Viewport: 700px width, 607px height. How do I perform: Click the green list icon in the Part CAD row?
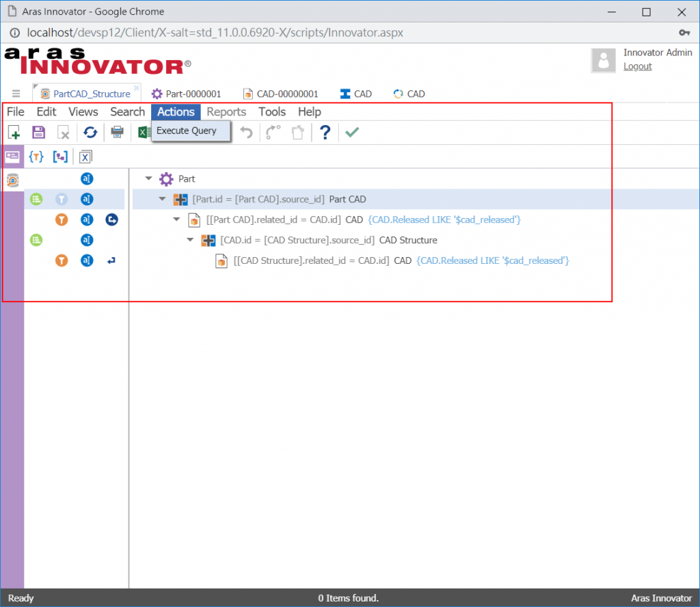tap(36, 199)
